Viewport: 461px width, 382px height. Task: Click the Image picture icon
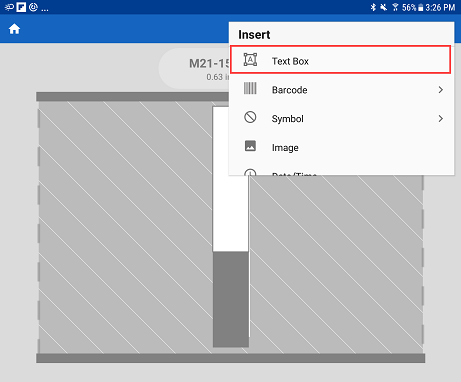pyautogui.click(x=250, y=146)
